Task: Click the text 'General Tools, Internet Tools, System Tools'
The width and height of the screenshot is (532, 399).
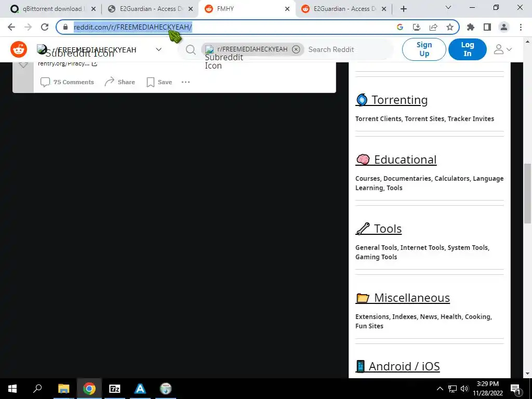Action: (422, 248)
